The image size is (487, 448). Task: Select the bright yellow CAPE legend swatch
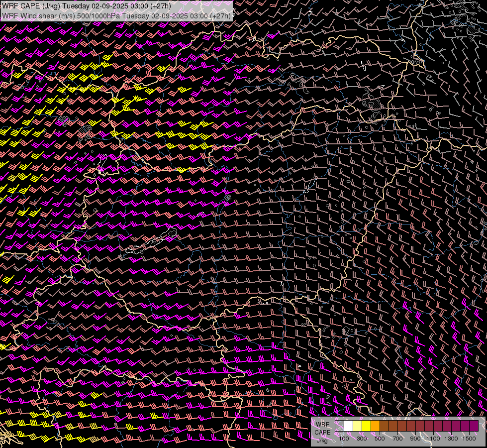(367, 426)
